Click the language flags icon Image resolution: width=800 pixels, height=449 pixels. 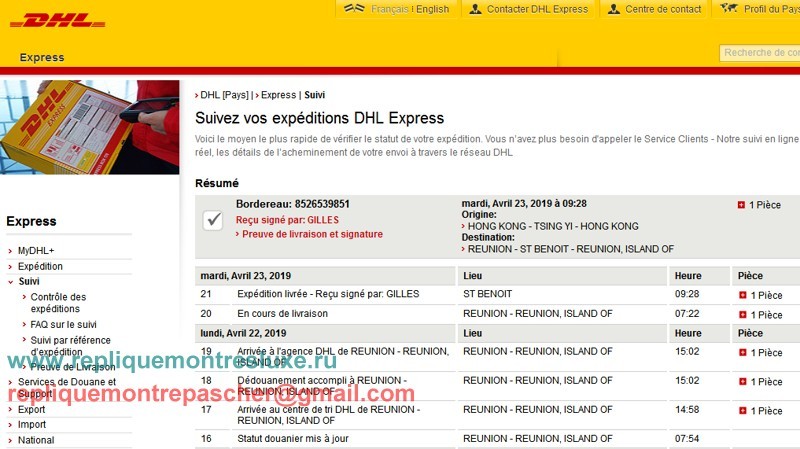tap(354, 9)
